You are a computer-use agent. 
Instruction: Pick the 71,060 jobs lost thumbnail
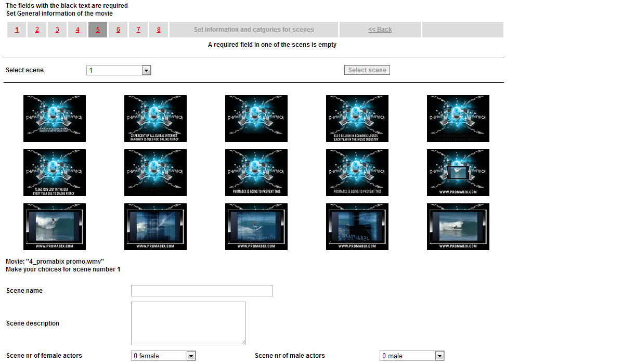coord(55,173)
